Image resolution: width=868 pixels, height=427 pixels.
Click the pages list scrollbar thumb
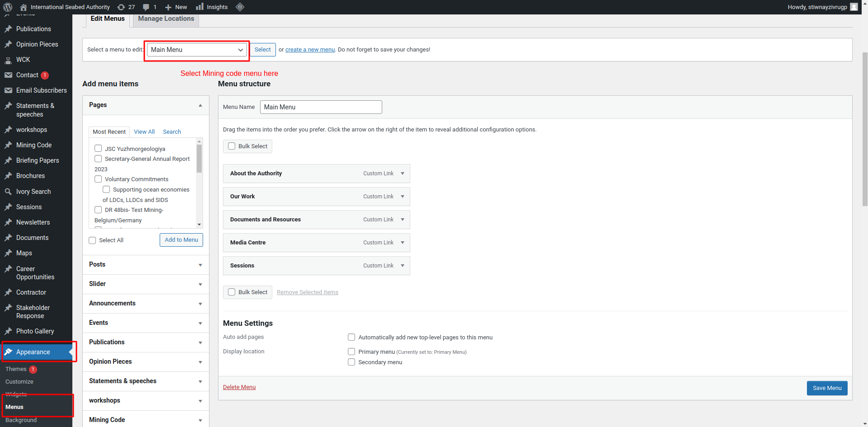click(199, 159)
